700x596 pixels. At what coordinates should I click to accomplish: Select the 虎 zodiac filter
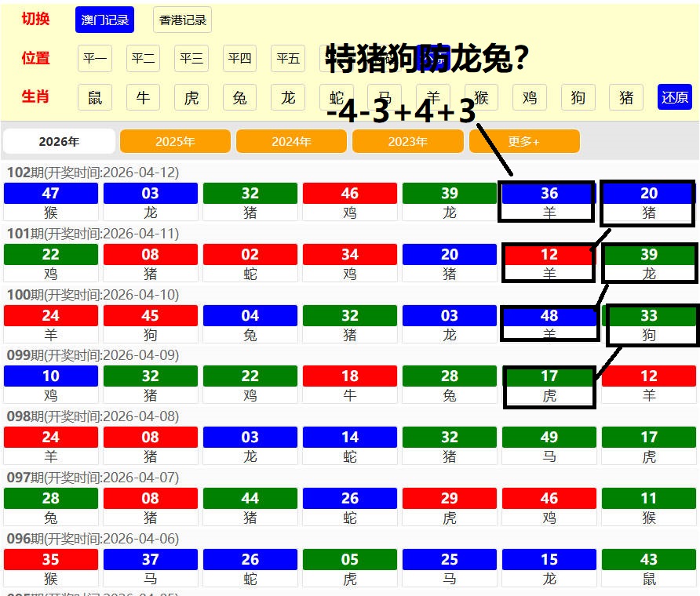pyautogui.click(x=191, y=97)
